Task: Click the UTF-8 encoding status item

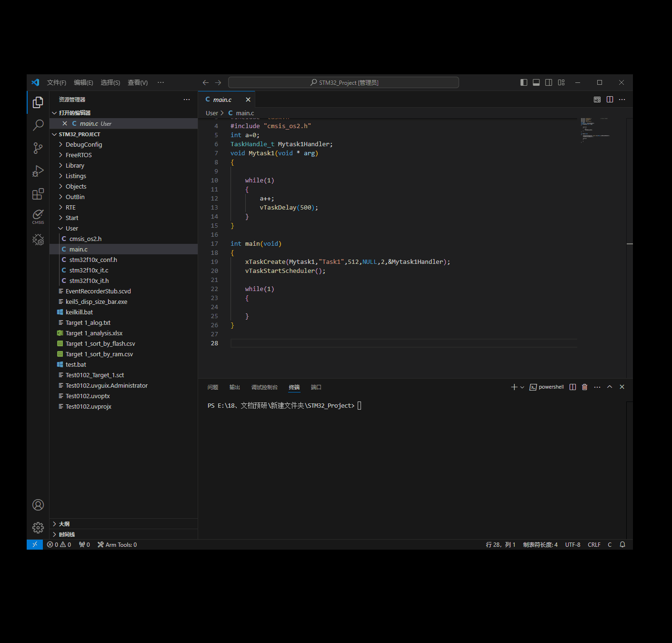Action: [x=572, y=545]
